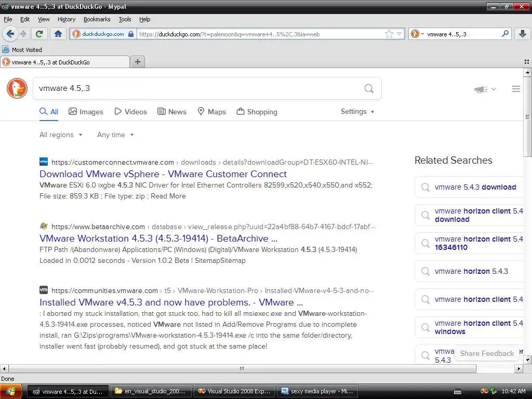Open the Windows Start button
532x399 pixels.
point(11,392)
